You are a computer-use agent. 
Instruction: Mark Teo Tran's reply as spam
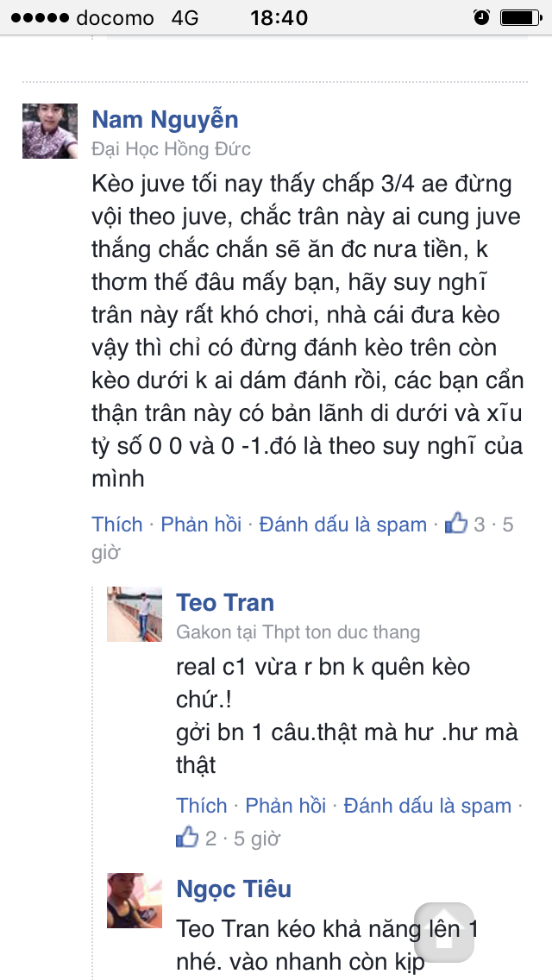(x=428, y=805)
